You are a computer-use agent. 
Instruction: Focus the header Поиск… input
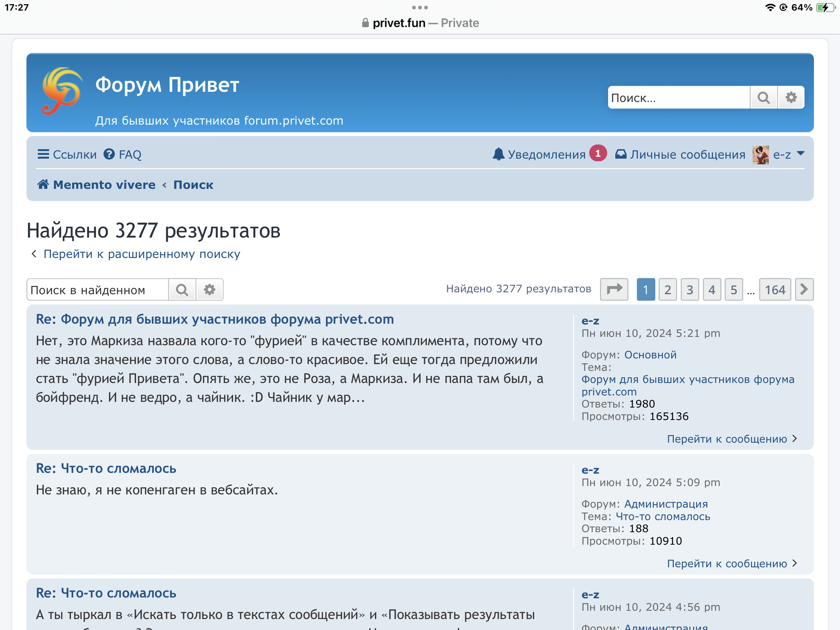679,97
